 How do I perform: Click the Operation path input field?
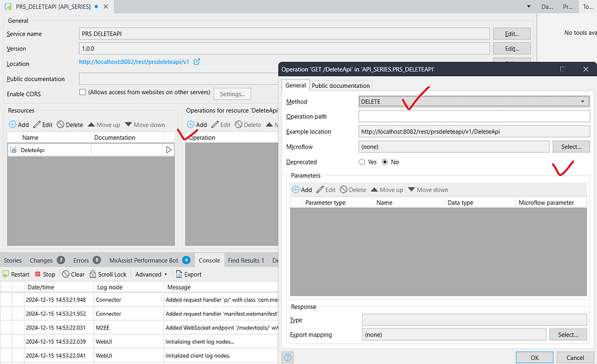[474, 117]
